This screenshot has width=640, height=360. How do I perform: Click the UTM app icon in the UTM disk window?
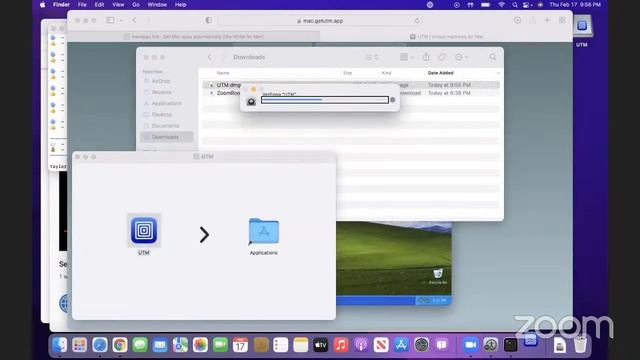coord(144,230)
